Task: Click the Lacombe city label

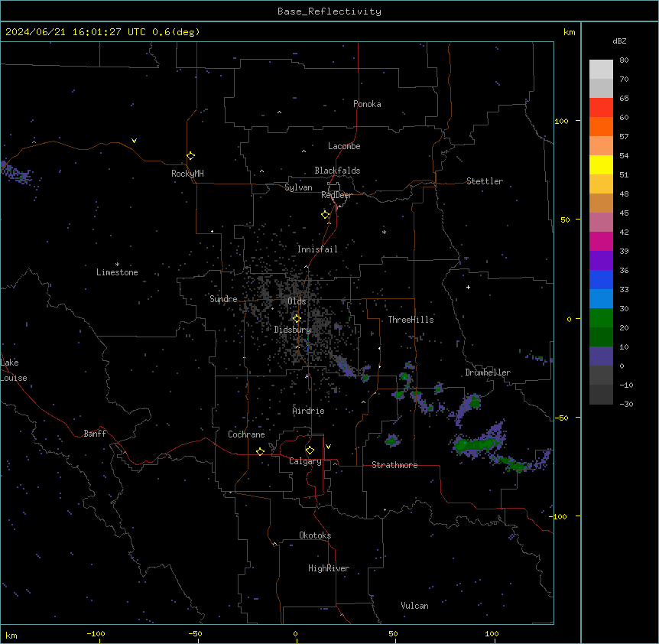Action: [344, 146]
